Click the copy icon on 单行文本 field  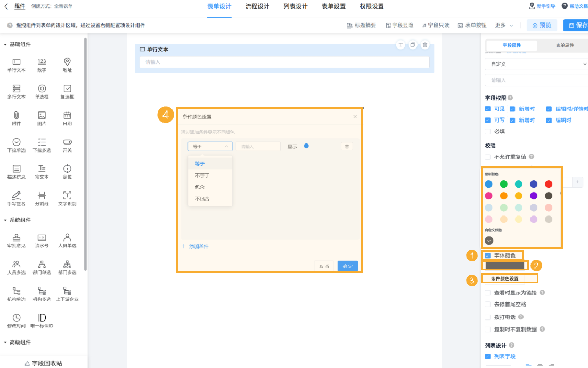pos(412,45)
